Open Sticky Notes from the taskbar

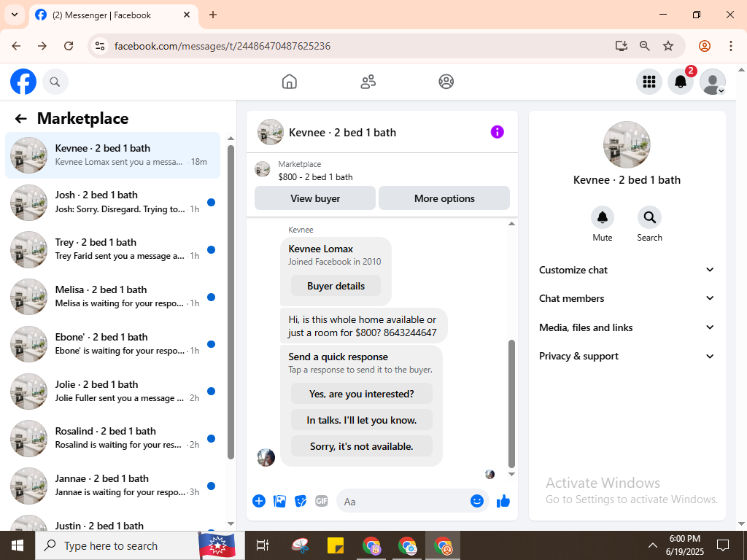[x=336, y=545]
